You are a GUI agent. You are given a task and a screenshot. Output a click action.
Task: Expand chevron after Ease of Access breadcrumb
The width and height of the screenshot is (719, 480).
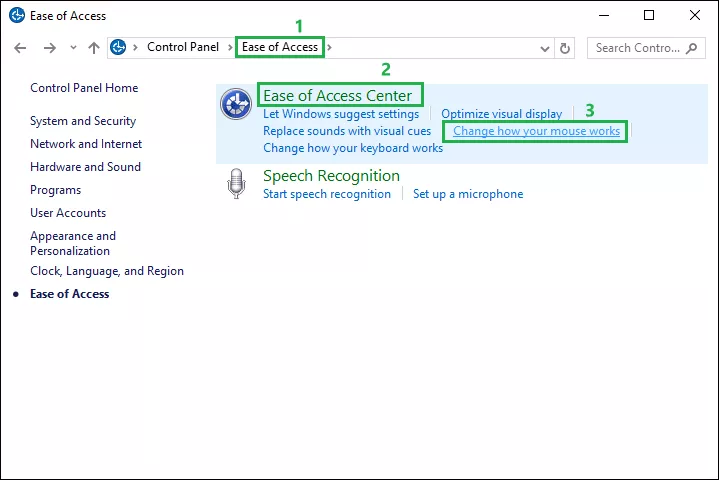pos(329,47)
